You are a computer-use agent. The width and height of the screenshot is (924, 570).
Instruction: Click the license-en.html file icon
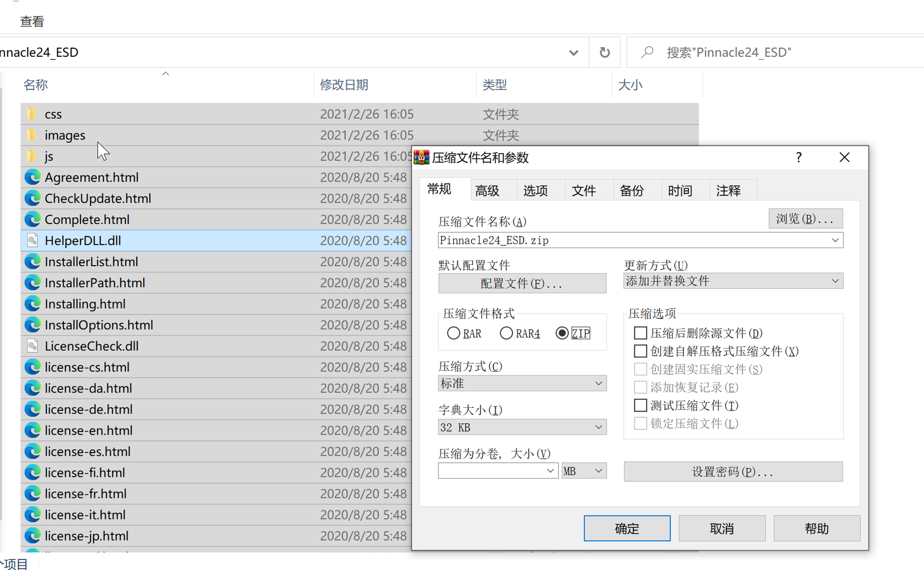pos(32,431)
